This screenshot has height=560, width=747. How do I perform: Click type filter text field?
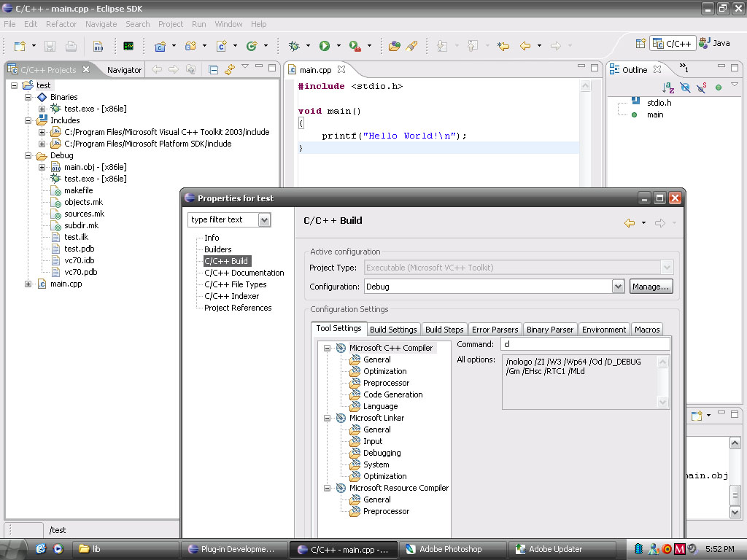223,219
